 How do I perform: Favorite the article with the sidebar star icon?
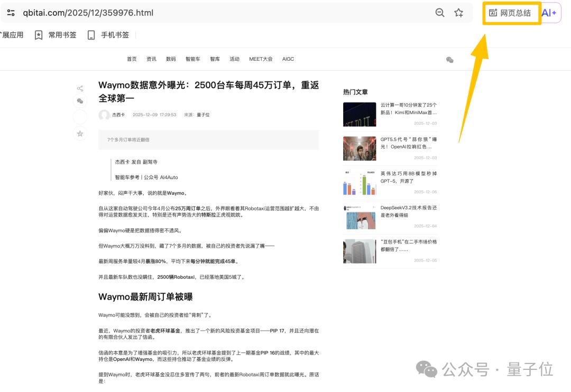80,134
